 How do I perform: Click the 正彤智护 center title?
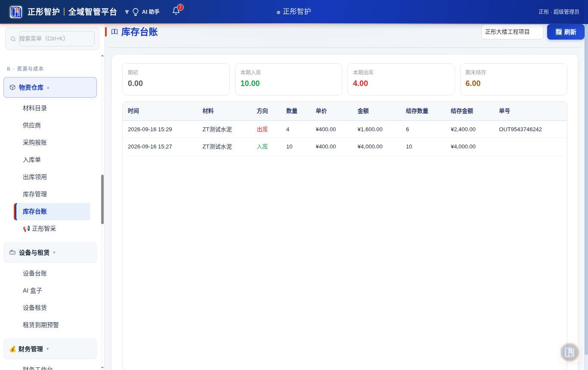(297, 12)
